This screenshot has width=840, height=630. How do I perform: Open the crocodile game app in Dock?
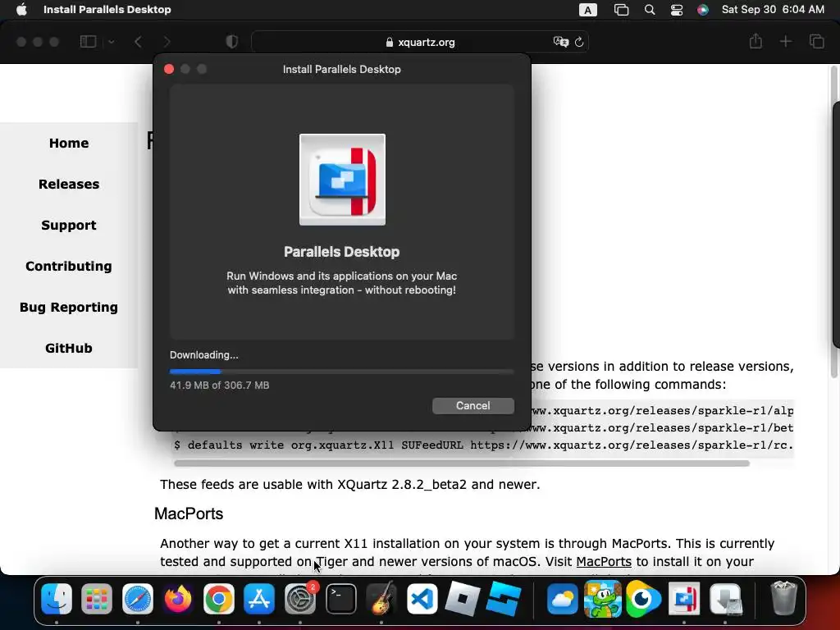(x=603, y=598)
